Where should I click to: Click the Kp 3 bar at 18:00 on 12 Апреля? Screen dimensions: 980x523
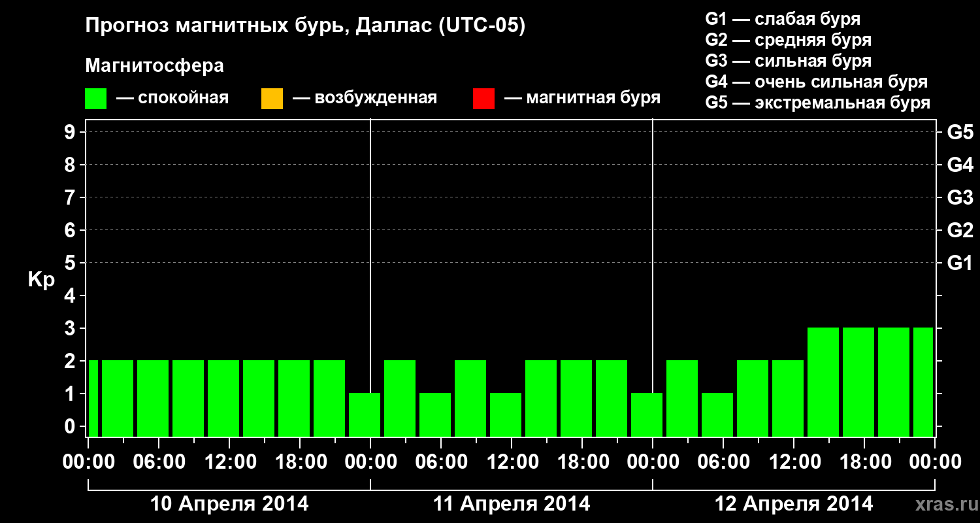coord(858,382)
